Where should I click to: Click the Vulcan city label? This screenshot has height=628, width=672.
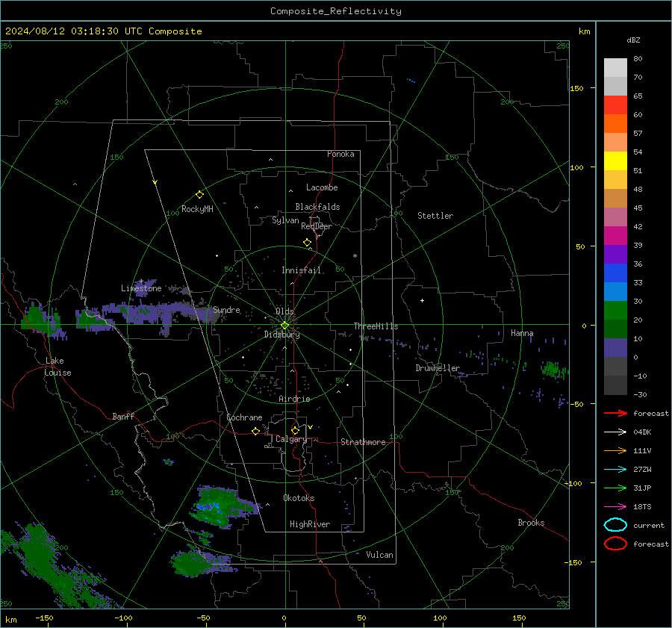pyautogui.click(x=379, y=555)
